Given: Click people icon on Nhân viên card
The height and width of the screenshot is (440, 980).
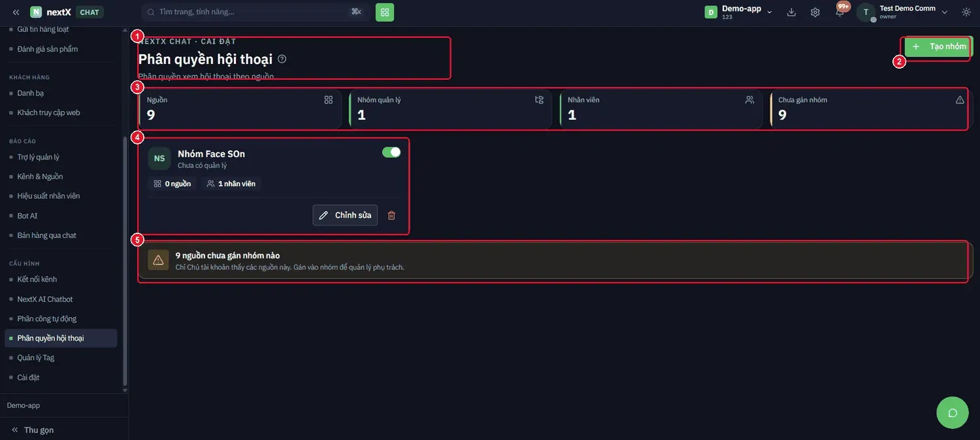Looking at the screenshot, I should [x=749, y=99].
